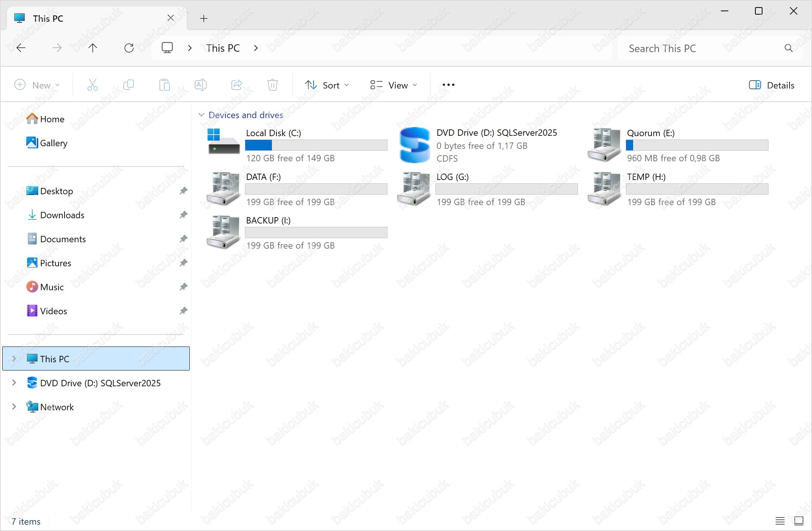Screen dimensions: 812x531
Task: Open the View dropdown menu
Action: click(393, 85)
